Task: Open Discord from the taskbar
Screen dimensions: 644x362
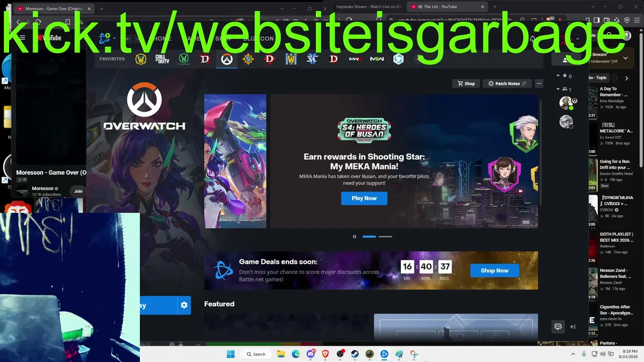Action: tap(310, 354)
